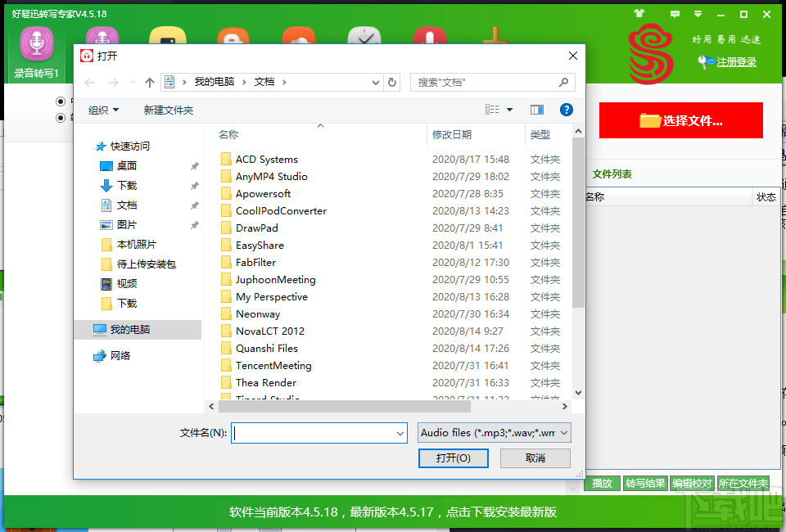Toggle the preview pane button in the dialog
Screen dimensions: 786x532
click(x=539, y=109)
